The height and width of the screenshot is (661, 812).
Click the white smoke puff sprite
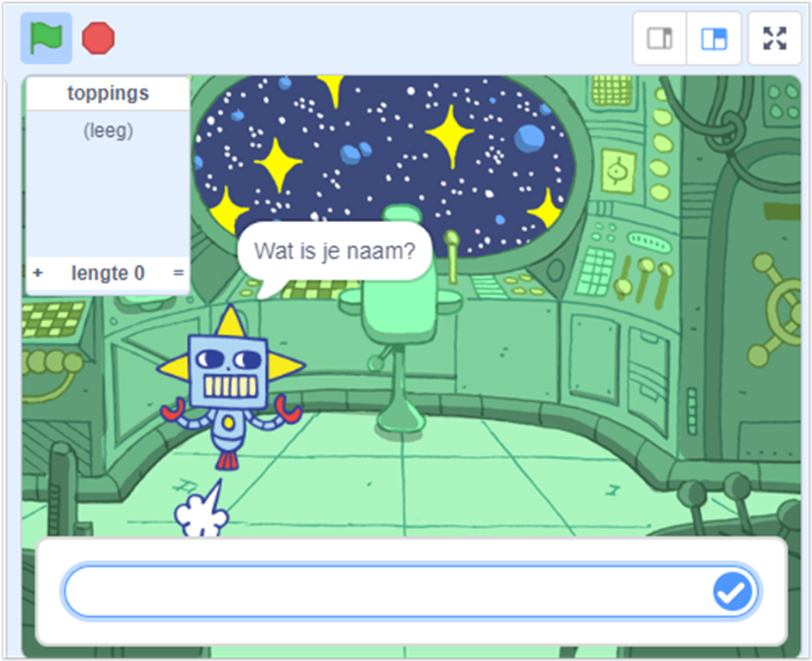tap(202, 510)
